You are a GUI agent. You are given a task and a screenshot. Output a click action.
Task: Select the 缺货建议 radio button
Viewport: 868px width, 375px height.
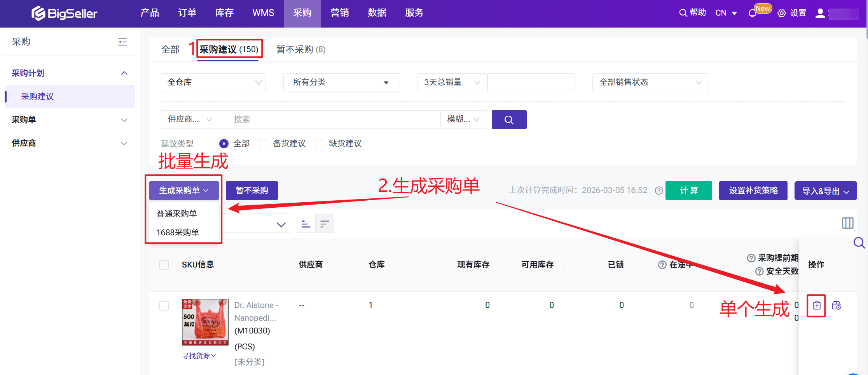(x=320, y=144)
